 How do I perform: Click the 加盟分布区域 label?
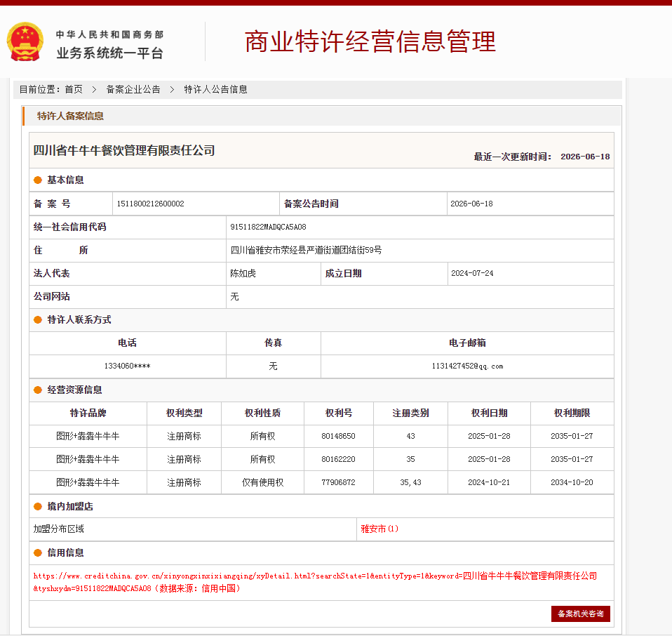coord(59,529)
